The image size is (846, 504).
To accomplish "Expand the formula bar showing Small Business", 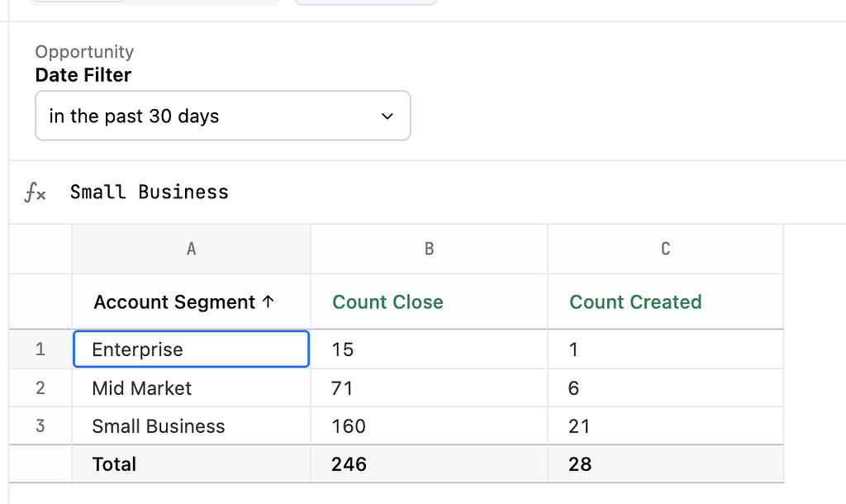I will click(149, 192).
